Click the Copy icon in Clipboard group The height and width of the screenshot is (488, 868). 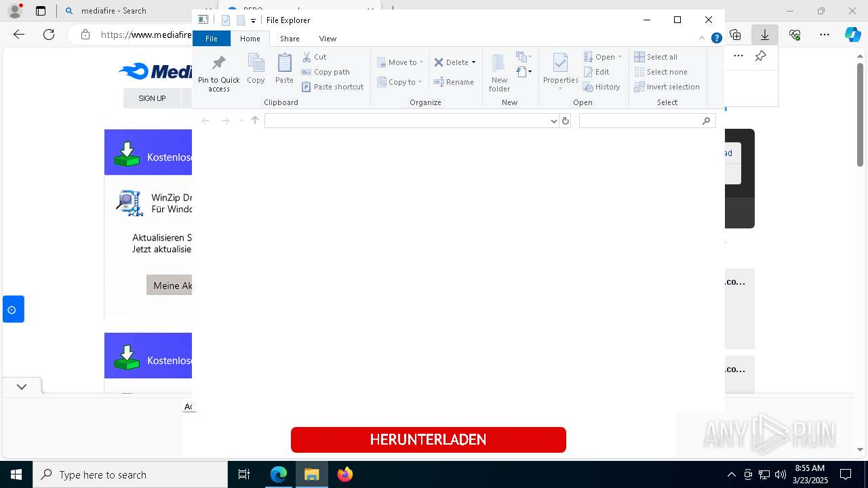pyautogui.click(x=256, y=63)
